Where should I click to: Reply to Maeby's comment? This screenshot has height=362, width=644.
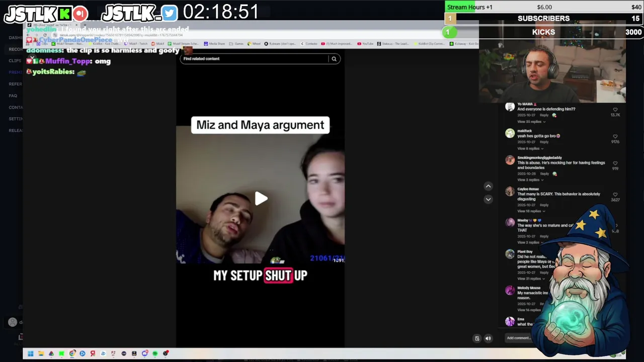point(544,236)
